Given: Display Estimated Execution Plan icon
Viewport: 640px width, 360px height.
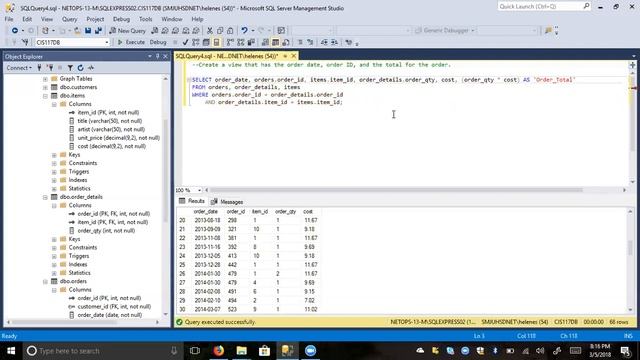Looking at the screenshot, I should click(195, 42).
